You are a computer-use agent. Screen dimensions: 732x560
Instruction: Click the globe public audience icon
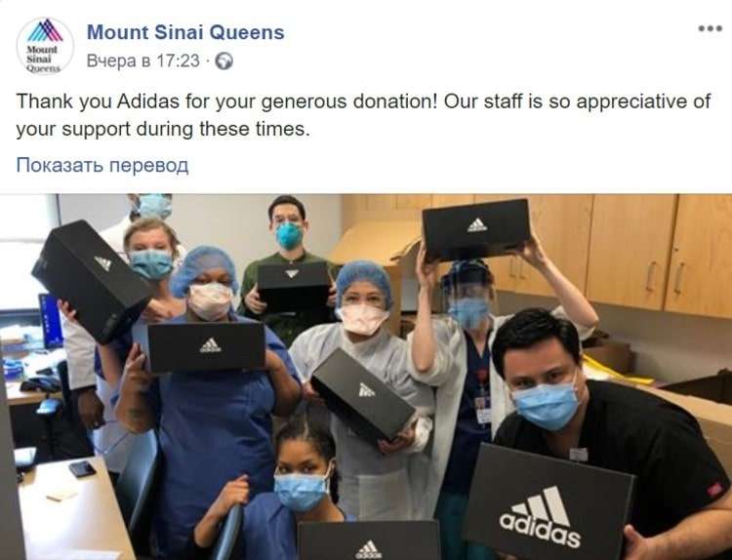[224, 61]
